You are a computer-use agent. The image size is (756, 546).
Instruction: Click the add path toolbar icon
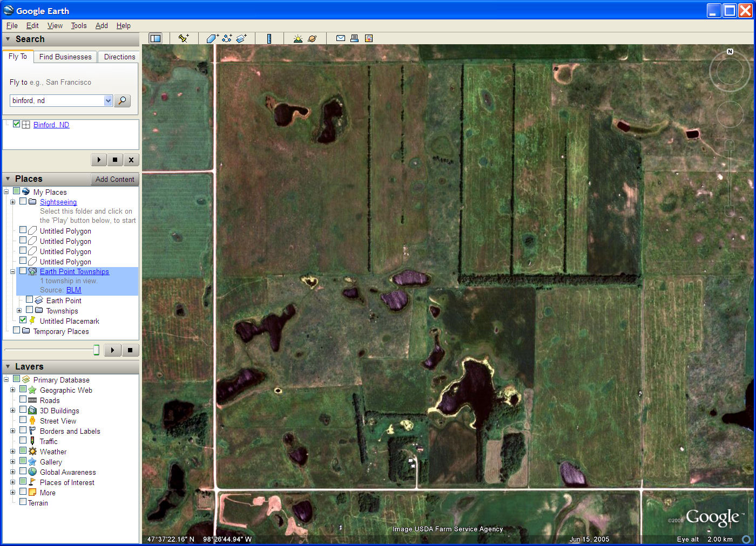(x=227, y=38)
